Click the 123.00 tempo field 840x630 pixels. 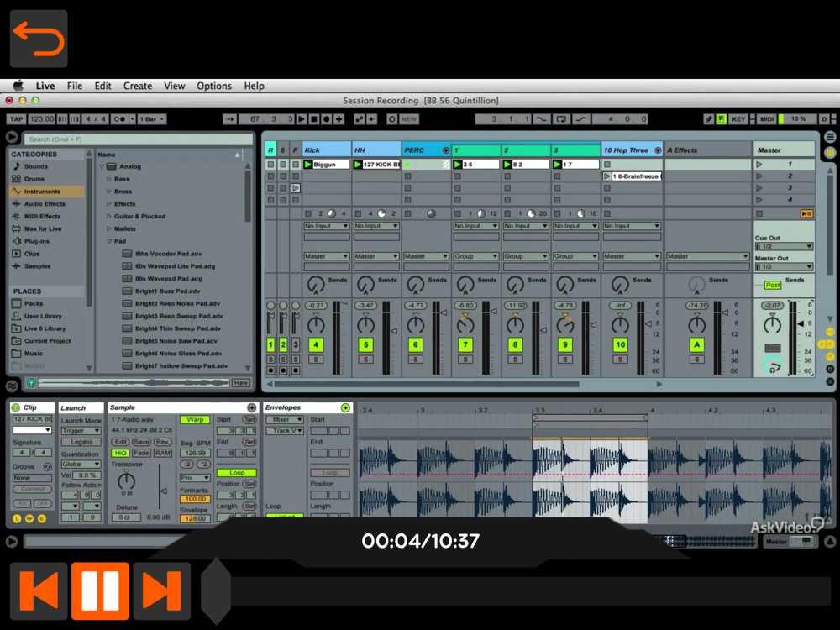41,119
